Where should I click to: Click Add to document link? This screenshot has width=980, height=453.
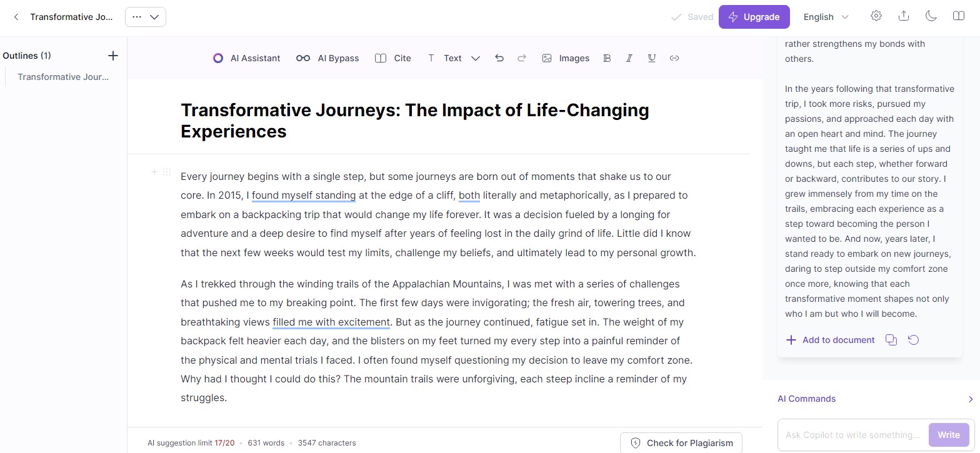click(830, 340)
